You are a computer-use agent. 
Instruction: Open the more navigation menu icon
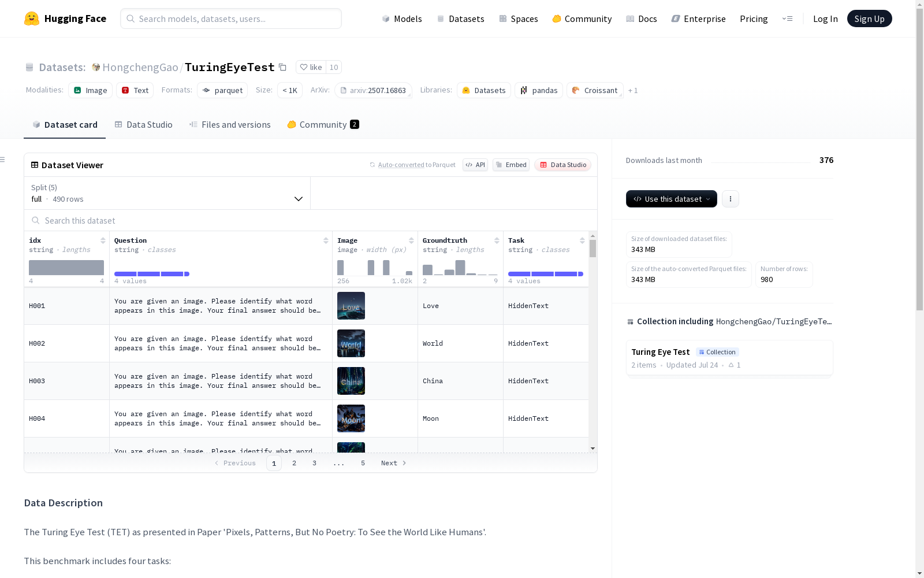787,18
